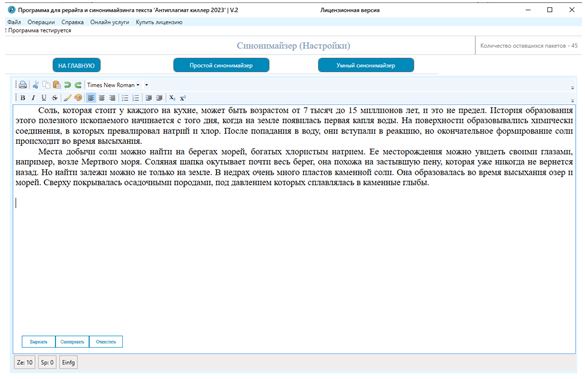
Task: Click the НА ГЛАВНУЮ button
Action: coord(76,65)
